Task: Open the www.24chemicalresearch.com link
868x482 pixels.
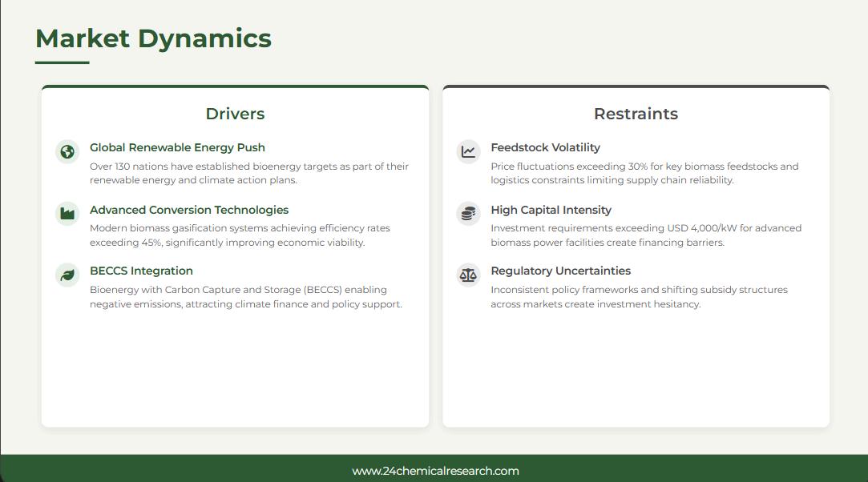Action: (435, 471)
